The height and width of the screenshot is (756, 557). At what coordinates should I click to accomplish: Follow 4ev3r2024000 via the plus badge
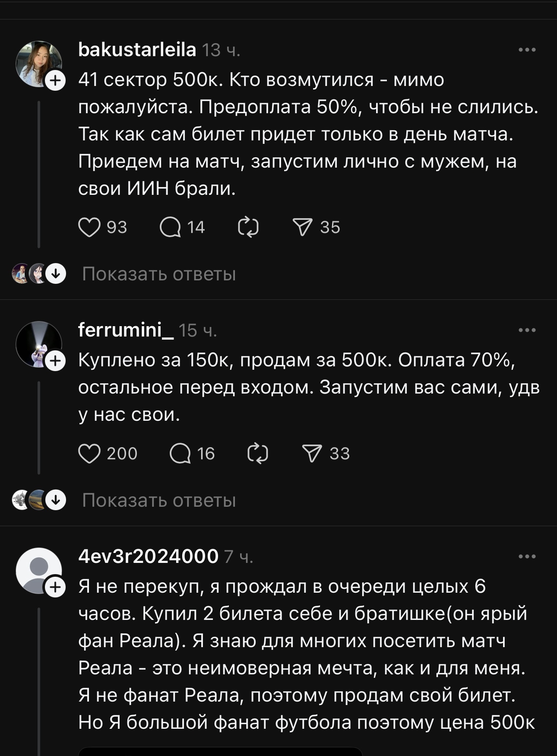pyautogui.click(x=54, y=587)
